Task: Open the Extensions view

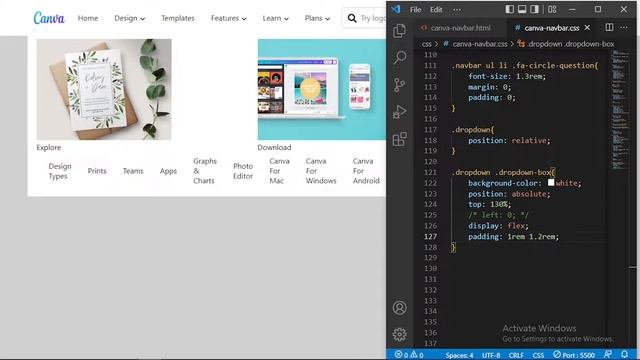Action: click(400, 139)
